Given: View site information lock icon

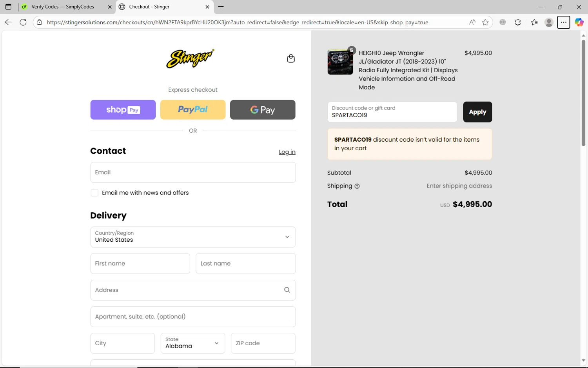Looking at the screenshot, I should [x=39, y=22].
